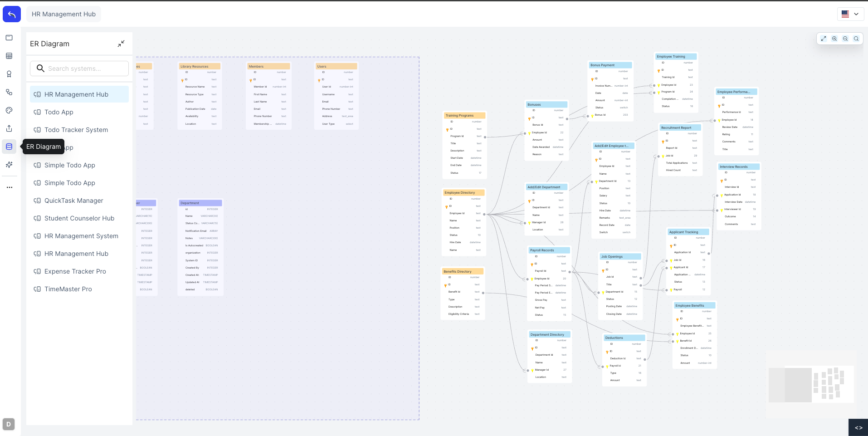Viewport: 868px width, 436px height.
Task: Open the table grid icon in sidebar
Action: click(9, 56)
